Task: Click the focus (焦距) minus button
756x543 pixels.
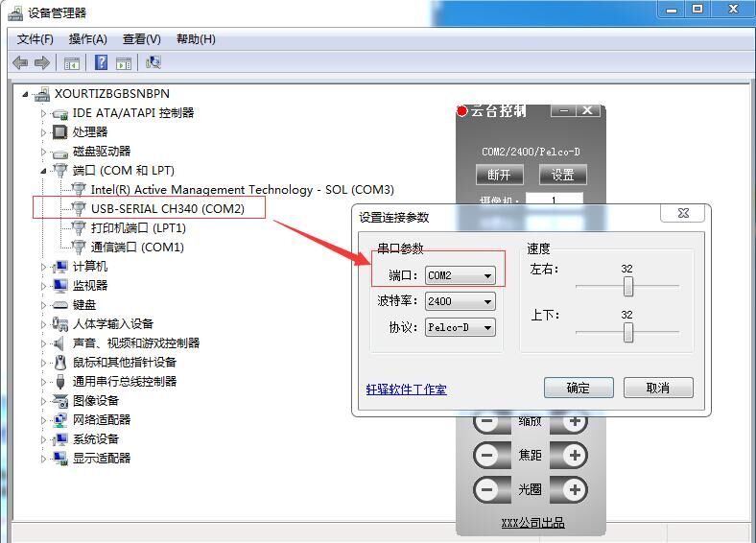Action: click(x=487, y=456)
